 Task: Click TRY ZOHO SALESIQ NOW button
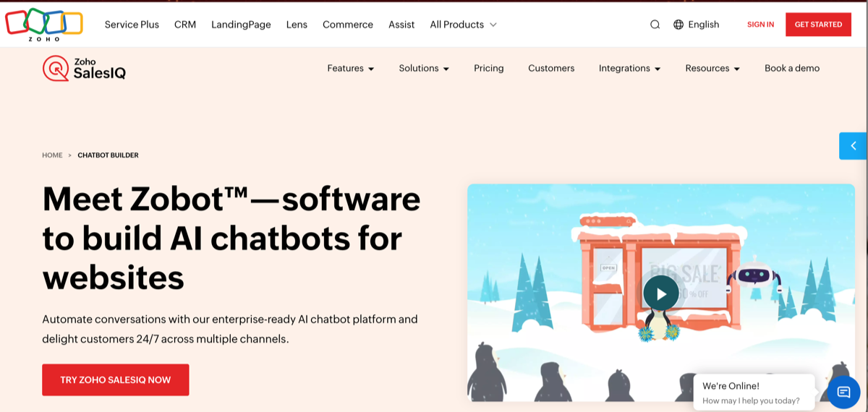pos(116,379)
